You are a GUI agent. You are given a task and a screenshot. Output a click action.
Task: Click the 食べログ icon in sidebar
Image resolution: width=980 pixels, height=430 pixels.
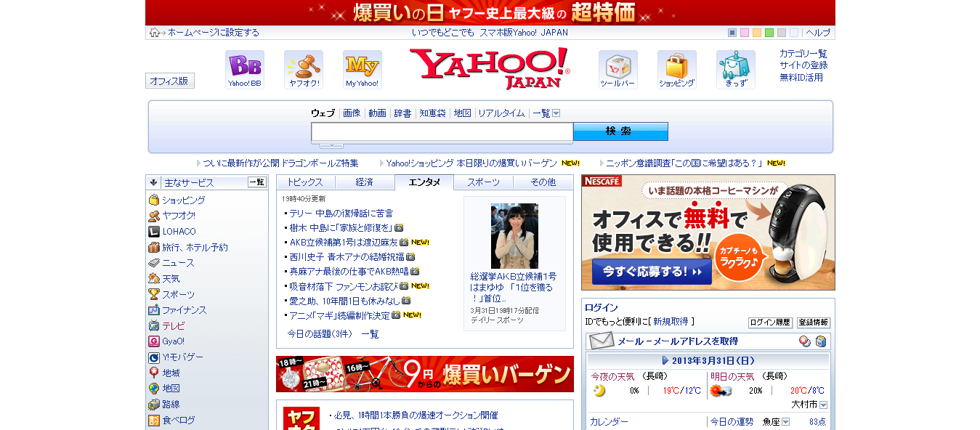(x=154, y=420)
